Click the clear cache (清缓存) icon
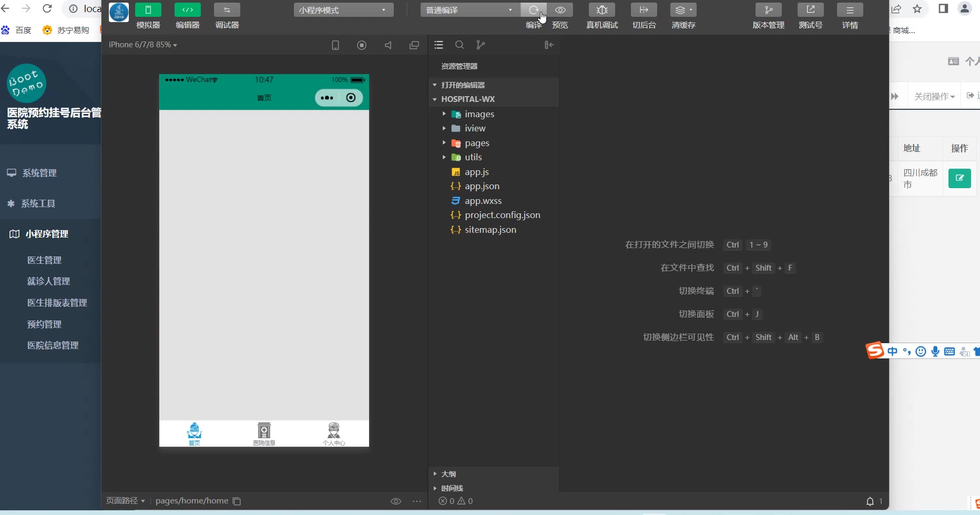Viewport: 980px width, 515px height. (683, 10)
